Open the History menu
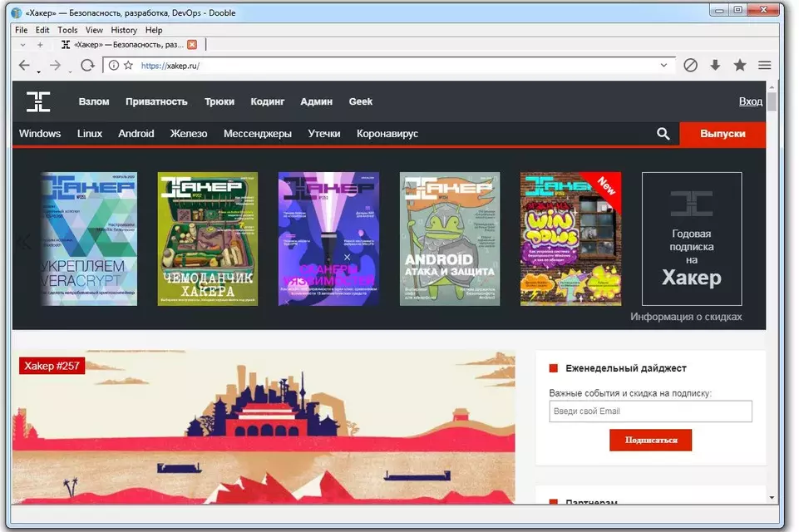The image size is (799, 532). click(124, 30)
